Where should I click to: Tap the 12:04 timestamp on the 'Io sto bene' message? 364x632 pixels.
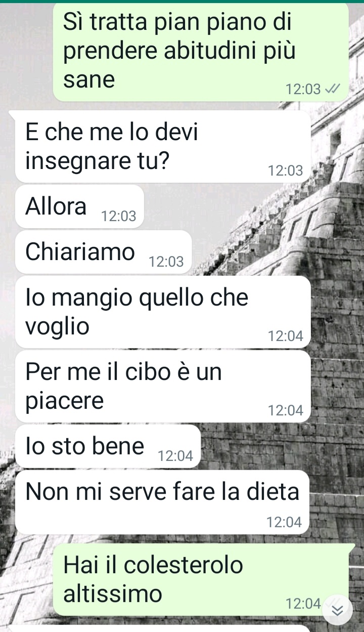[x=175, y=456]
